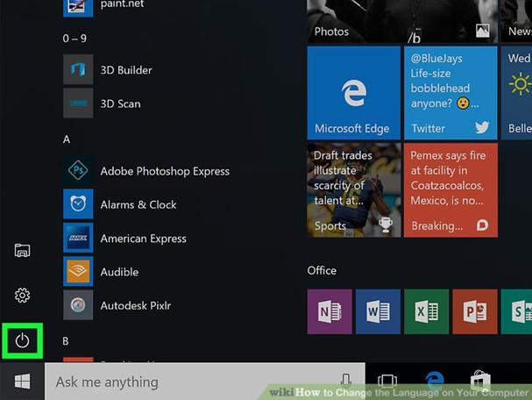Open the Store icon on the taskbar
This screenshot has height=400, width=532.
click(480, 381)
